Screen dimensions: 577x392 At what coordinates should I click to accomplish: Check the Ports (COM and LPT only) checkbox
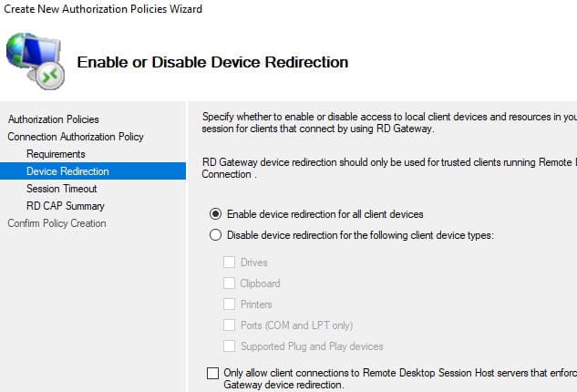229,325
